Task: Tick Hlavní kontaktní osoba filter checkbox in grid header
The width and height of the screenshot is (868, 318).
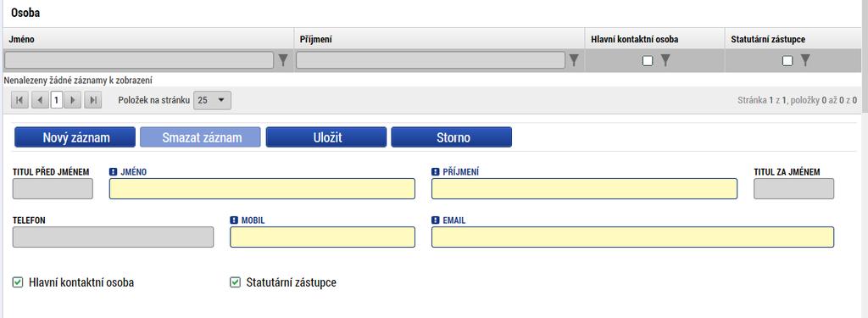Action: coord(647,61)
